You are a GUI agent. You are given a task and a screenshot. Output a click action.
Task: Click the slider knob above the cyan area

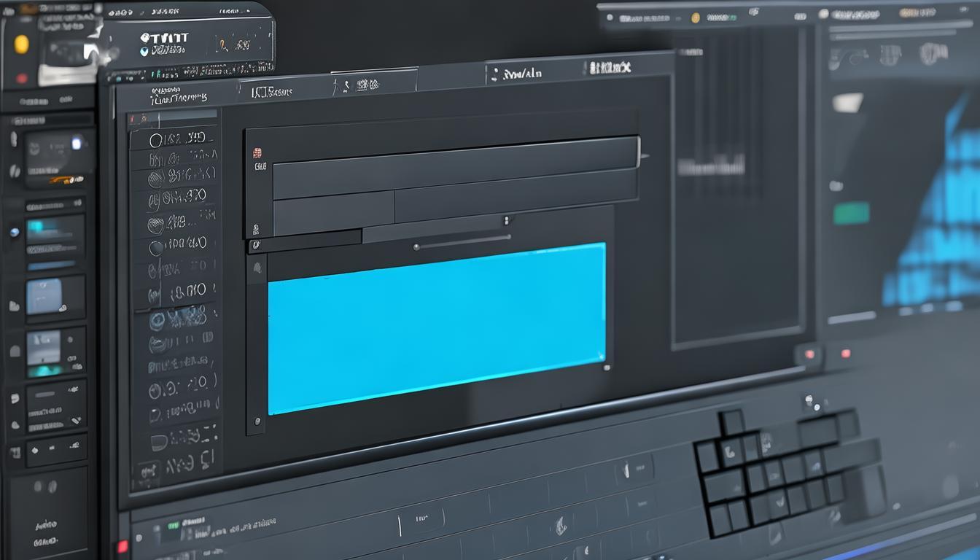pos(416,247)
